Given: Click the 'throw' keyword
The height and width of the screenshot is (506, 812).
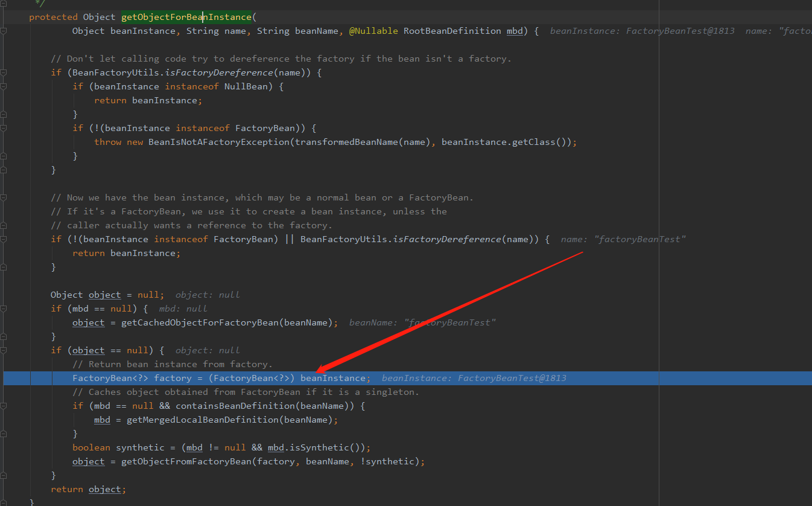Looking at the screenshot, I should tap(107, 142).
